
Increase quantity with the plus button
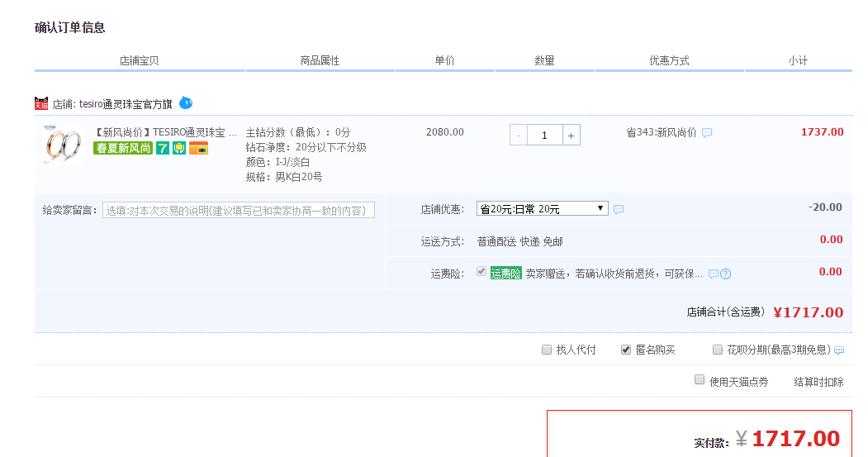pos(572,136)
